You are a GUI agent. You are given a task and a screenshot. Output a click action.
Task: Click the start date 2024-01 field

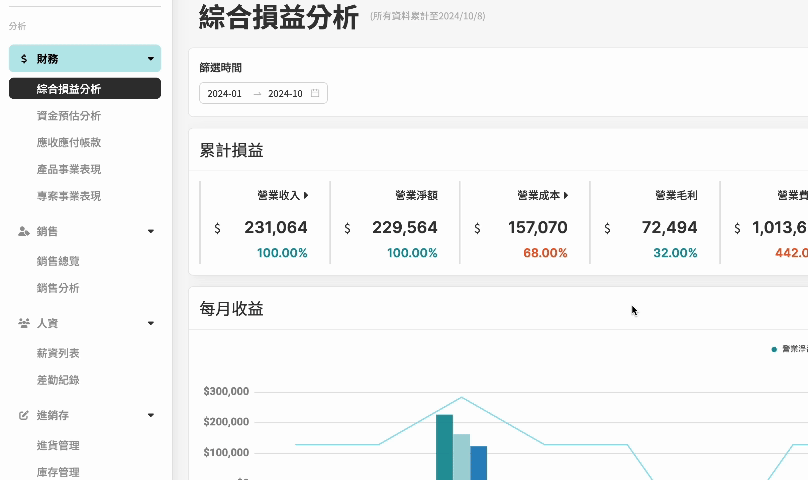point(224,93)
